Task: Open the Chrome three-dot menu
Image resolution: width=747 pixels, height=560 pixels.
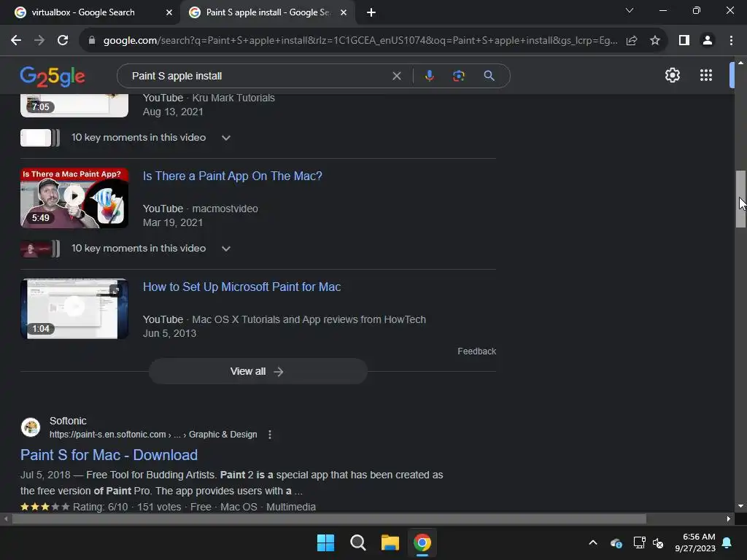Action: click(x=731, y=41)
